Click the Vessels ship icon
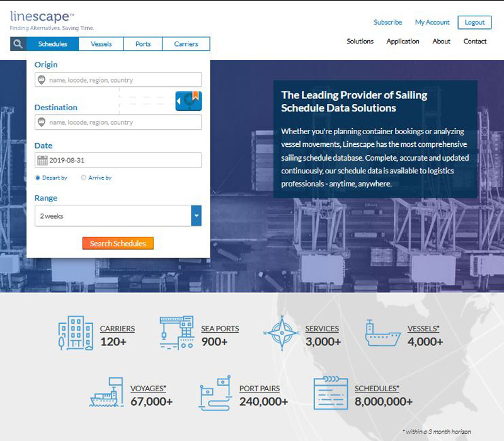This screenshot has width=504, height=441. 382,333
